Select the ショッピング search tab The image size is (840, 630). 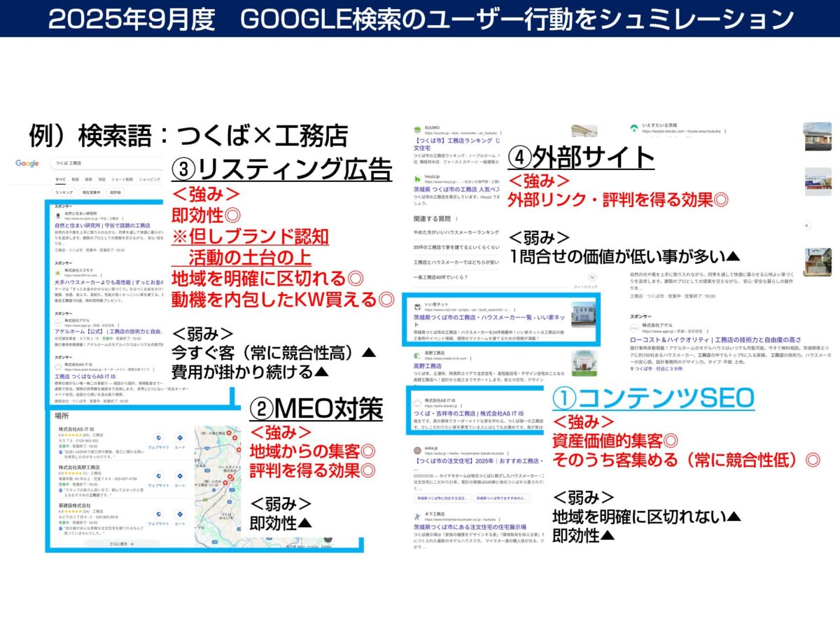pyautogui.click(x=149, y=179)
